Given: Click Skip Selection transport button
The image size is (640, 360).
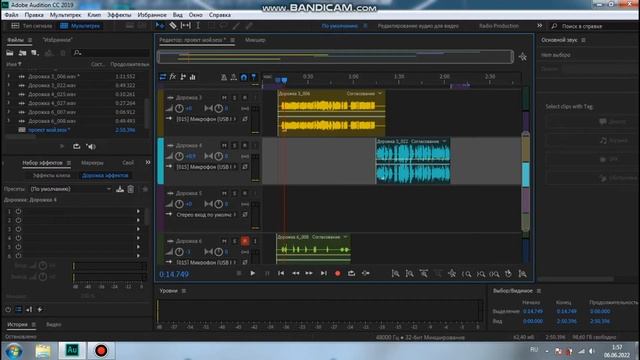Looking at the screenshot, I should click(366, 273).
